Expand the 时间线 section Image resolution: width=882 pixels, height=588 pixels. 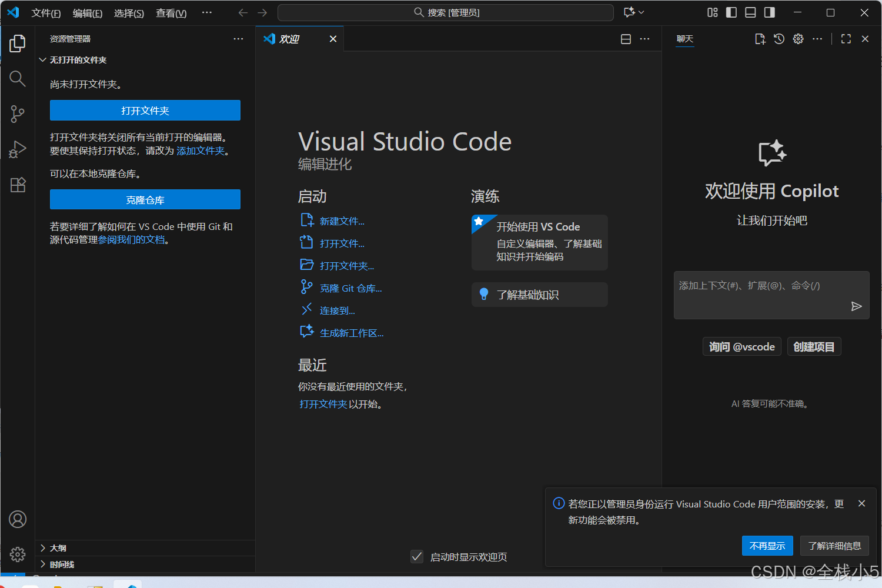tap(145, 564)
